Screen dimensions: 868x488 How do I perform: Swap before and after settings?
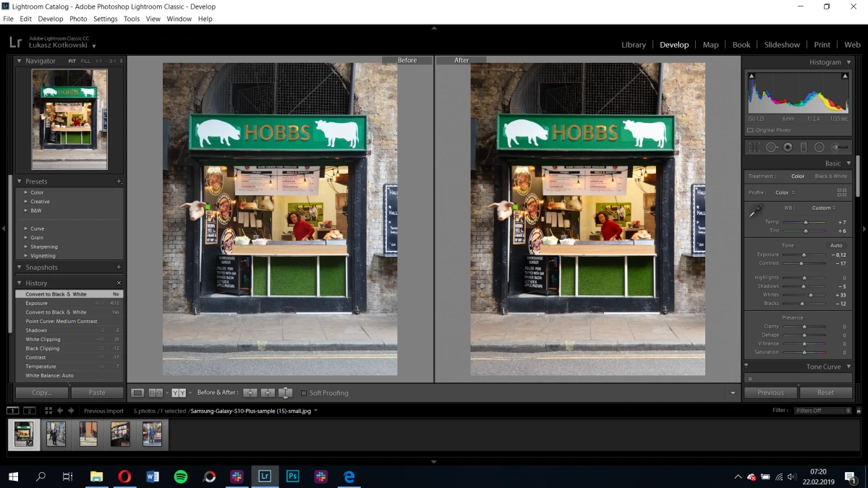click(286, 393)
